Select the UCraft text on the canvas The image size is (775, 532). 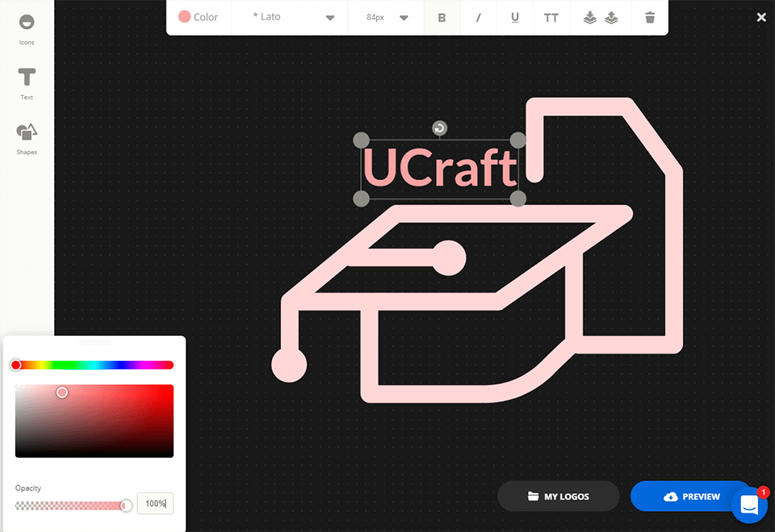[x=439, y=167]
